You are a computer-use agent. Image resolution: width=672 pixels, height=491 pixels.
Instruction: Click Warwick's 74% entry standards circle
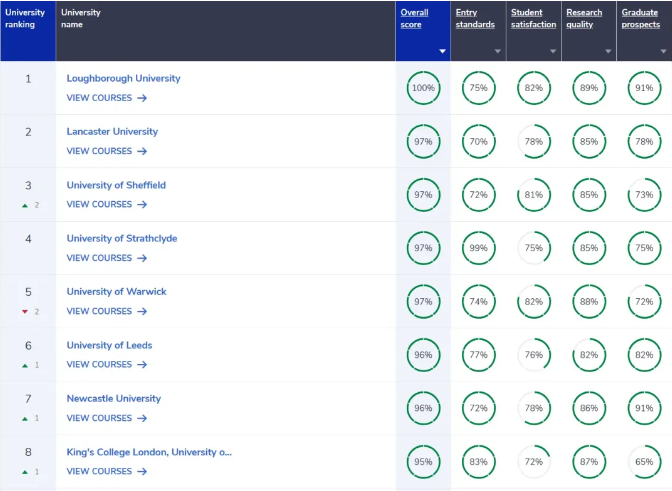(x=479, y=301)
